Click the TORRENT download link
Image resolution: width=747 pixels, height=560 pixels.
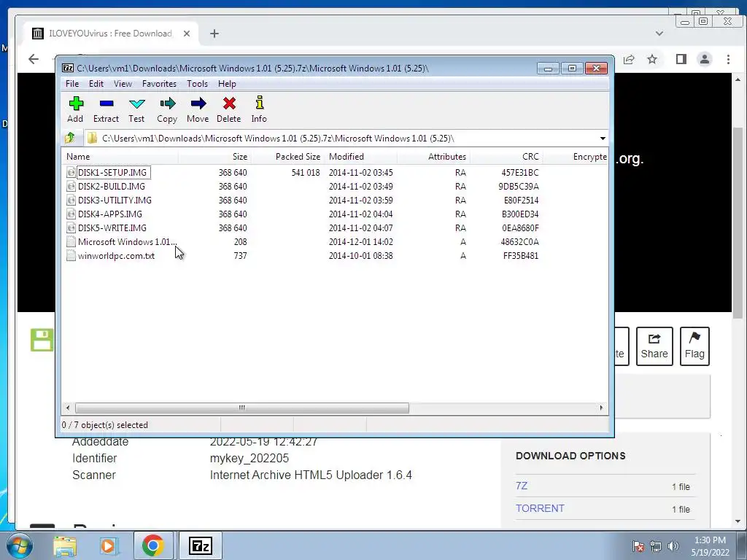click(x=540, y=508)
